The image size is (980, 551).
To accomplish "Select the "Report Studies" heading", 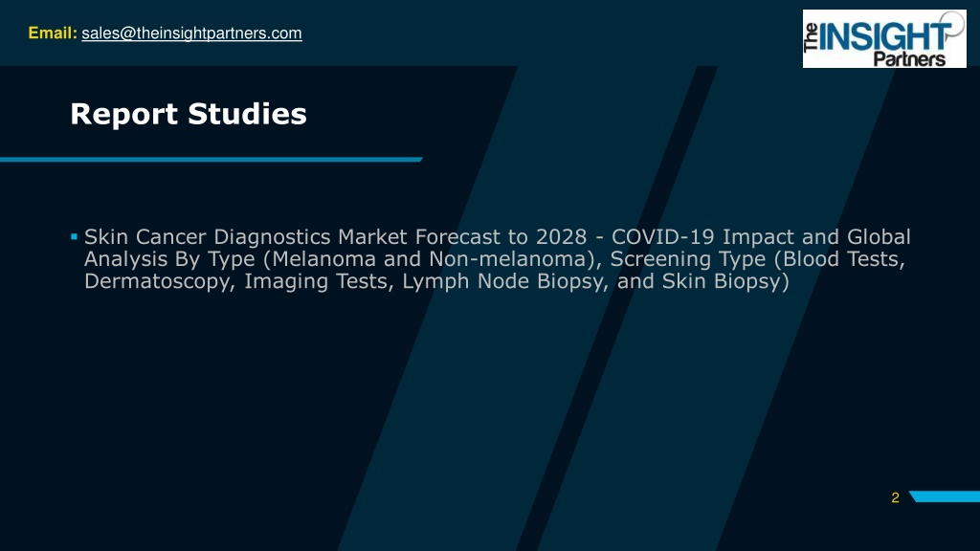I will click(x=189, y=115).
